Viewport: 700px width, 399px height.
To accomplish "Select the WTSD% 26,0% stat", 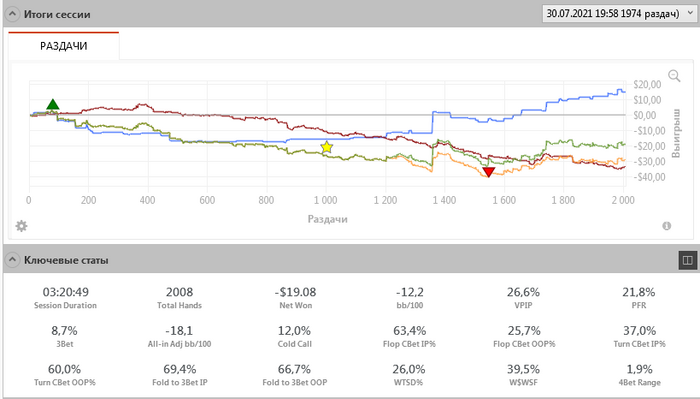I will tap(409, 375).
